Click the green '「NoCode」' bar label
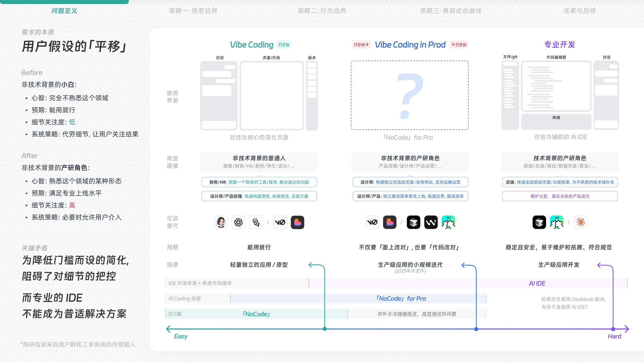This screenshot has height=362, width=644. [x=256, y=314]
